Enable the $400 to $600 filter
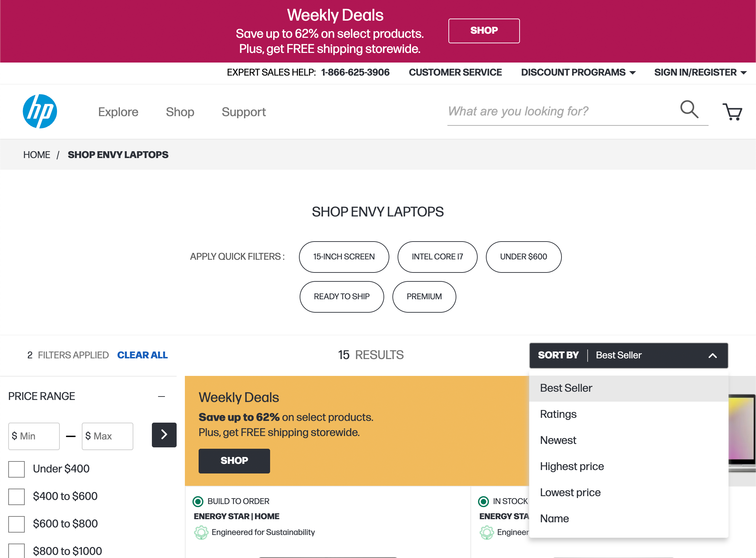 pyautogui.click(x=16, y=496)
